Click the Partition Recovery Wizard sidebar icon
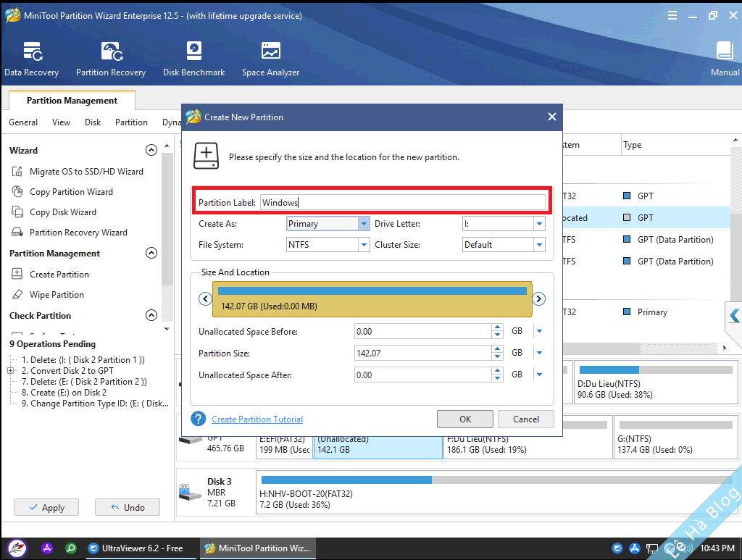Viewport: 742px width, 560px height. [17, 233]
